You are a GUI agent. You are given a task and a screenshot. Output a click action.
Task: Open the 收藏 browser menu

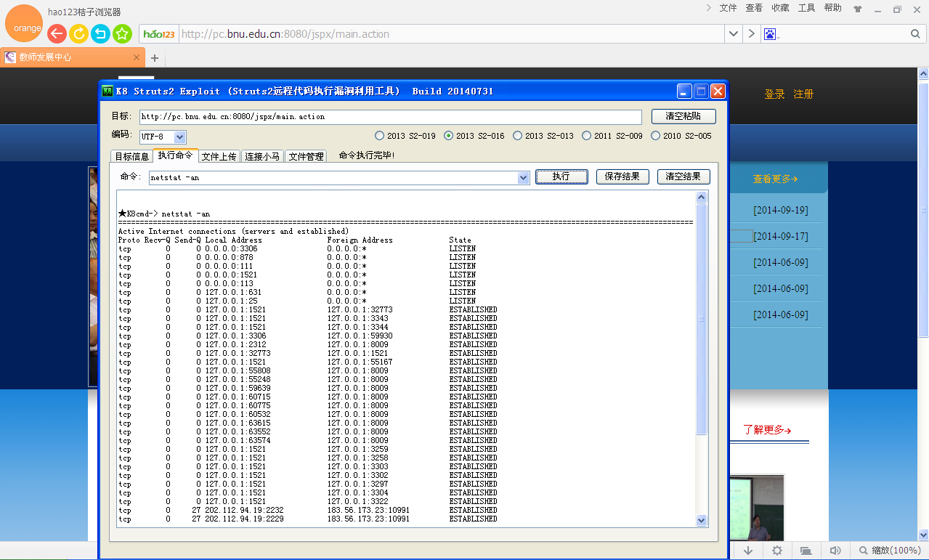780,8
